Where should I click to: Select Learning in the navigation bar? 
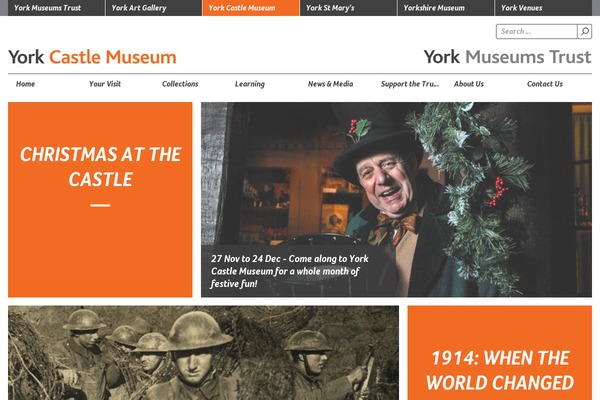click(249, 84)
